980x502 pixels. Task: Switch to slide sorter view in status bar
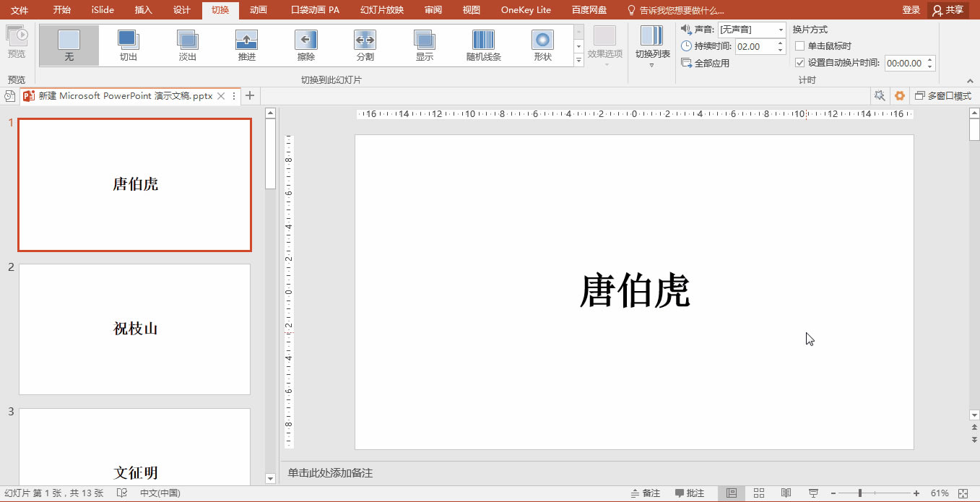(759, 493)
